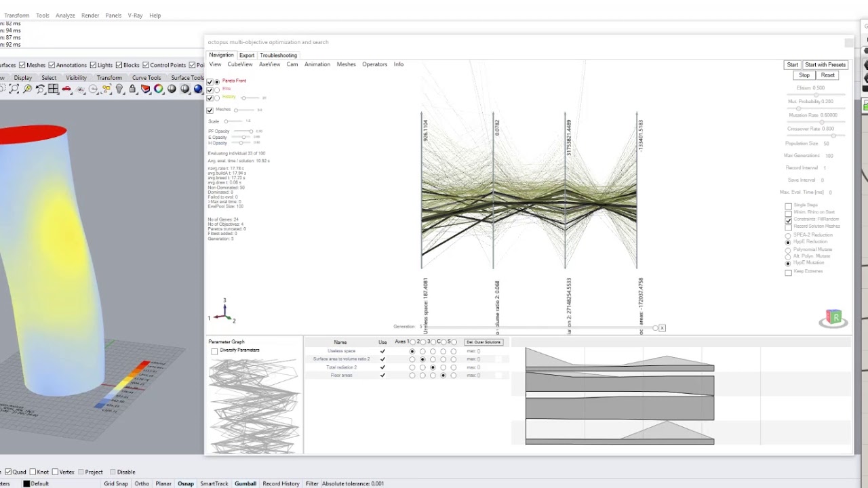Toggle the Use checkmark for Useless space

[382, 351]
